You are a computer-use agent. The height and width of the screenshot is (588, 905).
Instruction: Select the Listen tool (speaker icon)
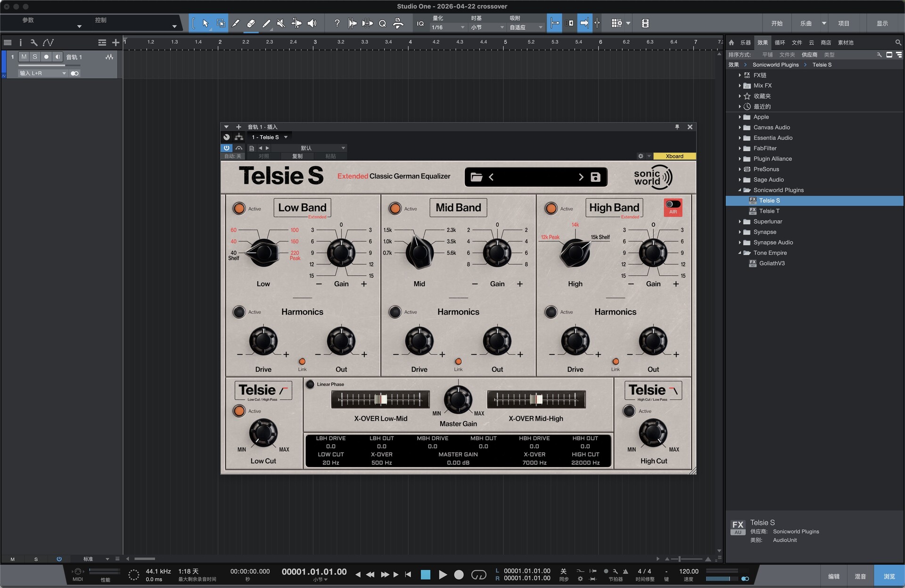coord(312,23)
